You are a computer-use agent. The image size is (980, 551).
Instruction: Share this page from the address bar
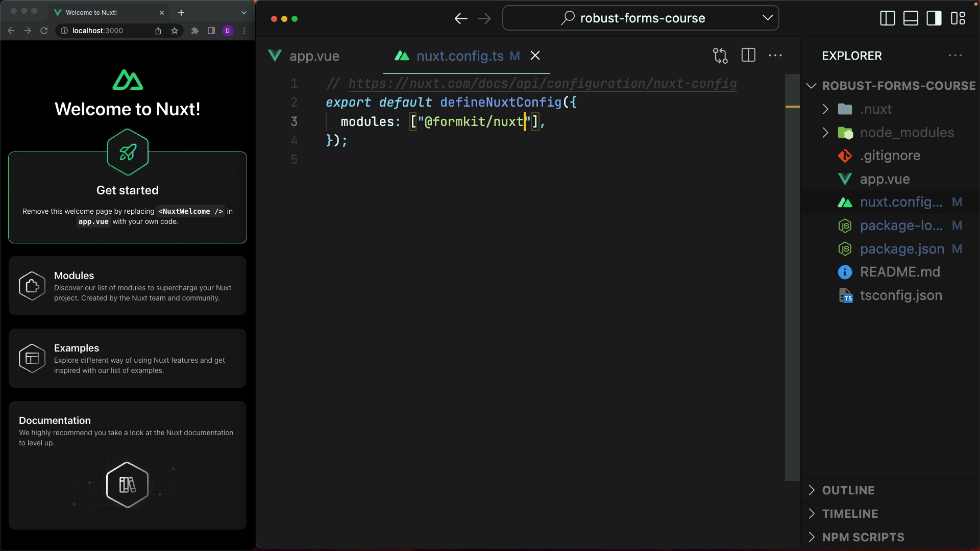(x=158, y=31)
